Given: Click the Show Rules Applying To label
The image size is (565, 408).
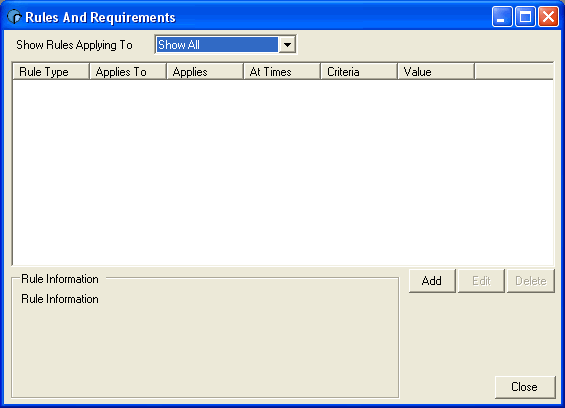Looking at the screenshot, I should pyautogui.click(x=74, y=45).
